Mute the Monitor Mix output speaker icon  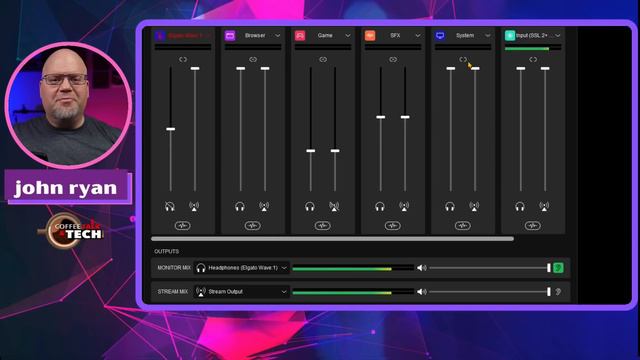[422, 268]
